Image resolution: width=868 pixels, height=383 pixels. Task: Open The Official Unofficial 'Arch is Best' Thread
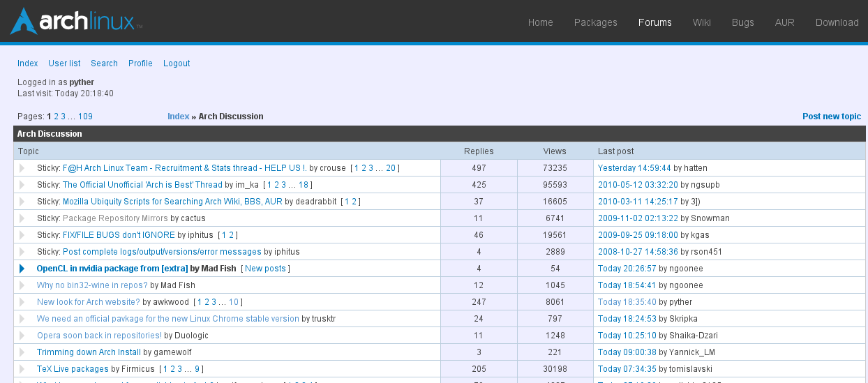tap(142, 185)
